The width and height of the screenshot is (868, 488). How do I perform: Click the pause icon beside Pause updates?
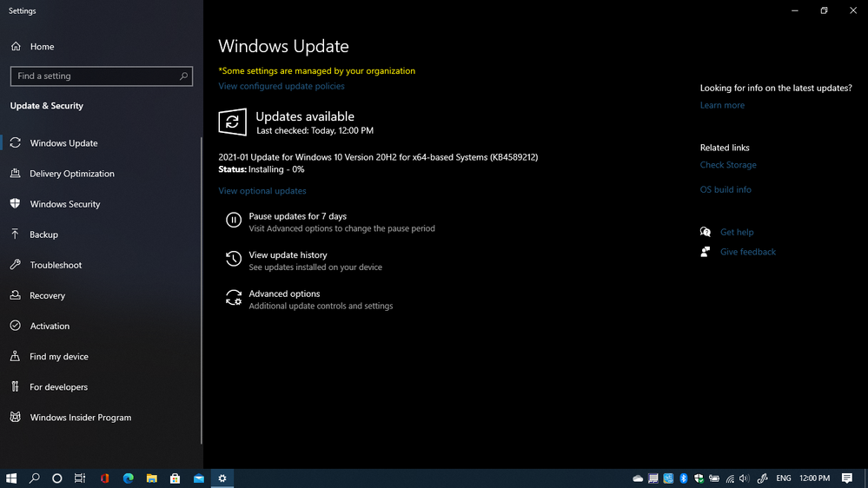[x=234, y=221]
